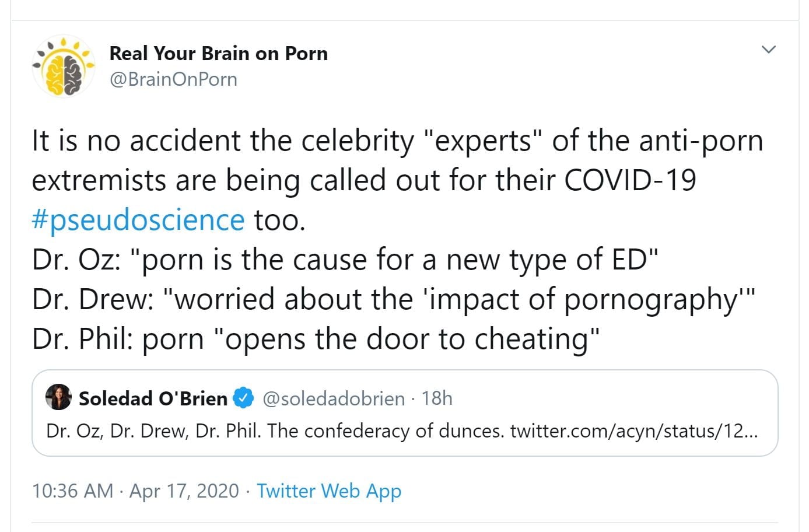Click the "COVID-19" text in the tweet
This screenshot has width=809, height=532.
pyautogui.click(x=630, y=180)
